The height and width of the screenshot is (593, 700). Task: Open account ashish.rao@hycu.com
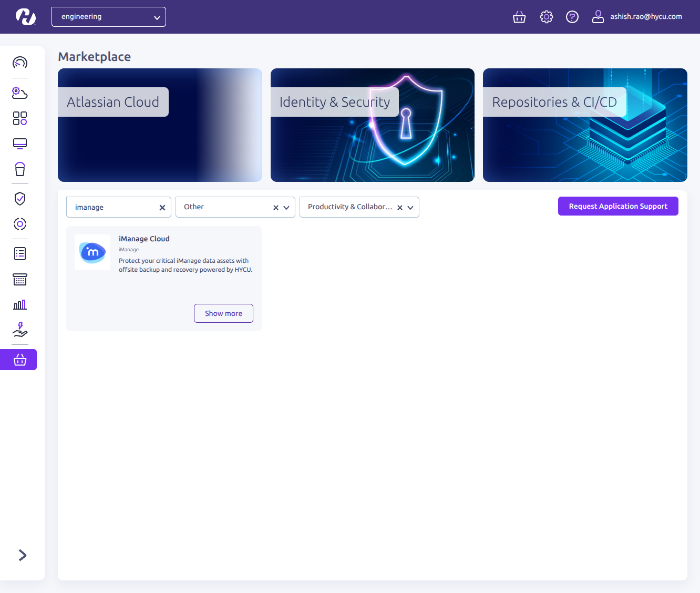[646, 17]
